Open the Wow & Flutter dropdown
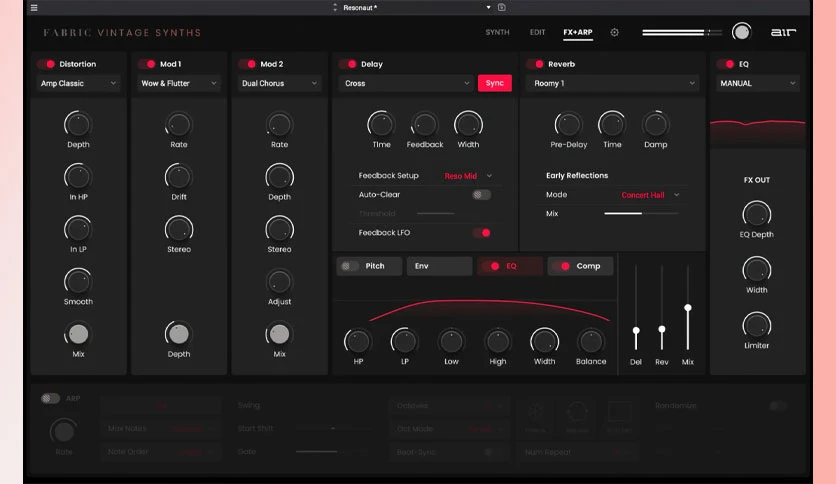The height and width of the screenshot is (484, 836). (179, 83)
